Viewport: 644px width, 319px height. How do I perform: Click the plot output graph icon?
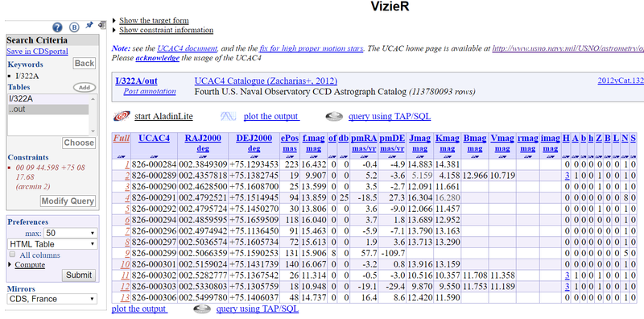point(229,116)
